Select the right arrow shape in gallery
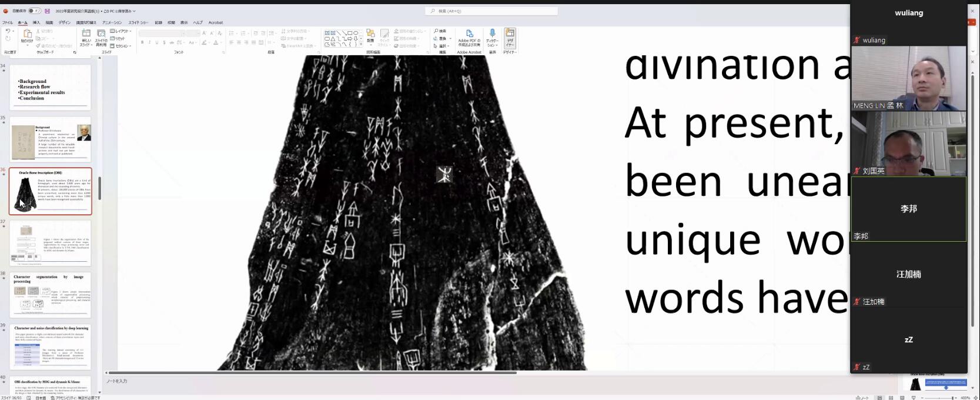 (350, 39)
